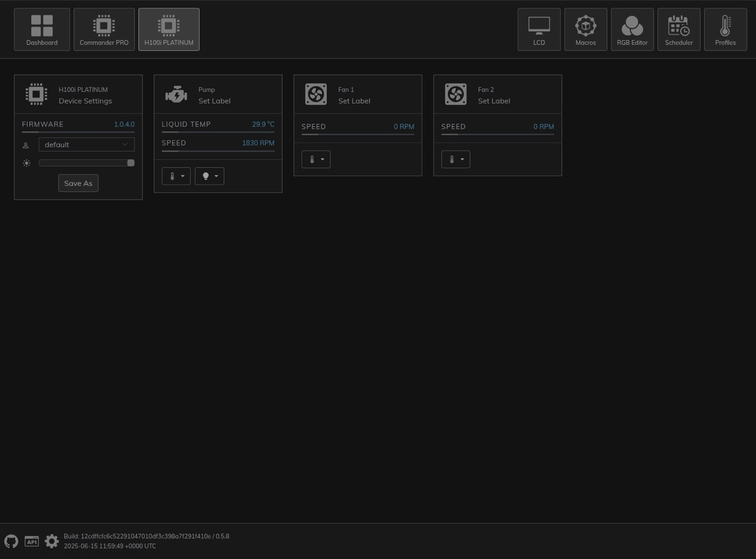Open the Macros page
756x559 pixels.
tap(585, 30)
